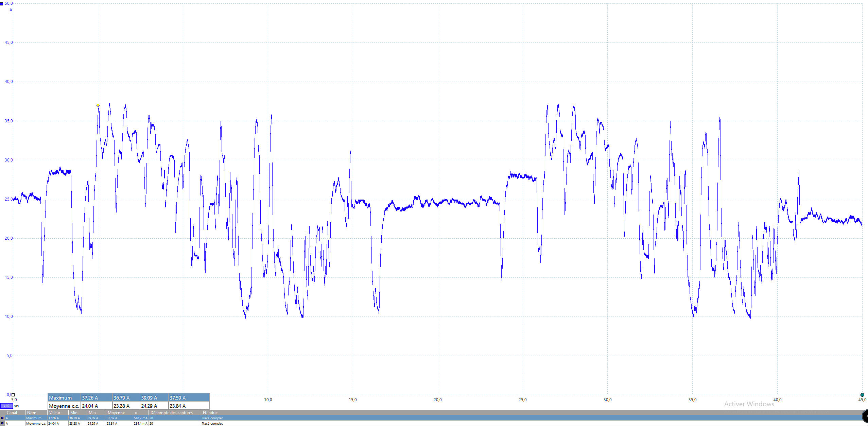Click the 234,4 mA sigma value
Screen dimensions: 868x426
pos(141,424)
